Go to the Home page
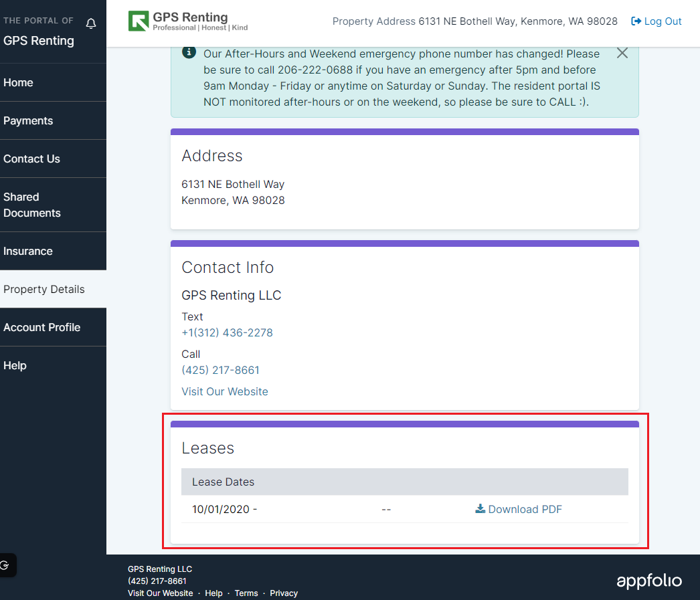 (53, 82)
